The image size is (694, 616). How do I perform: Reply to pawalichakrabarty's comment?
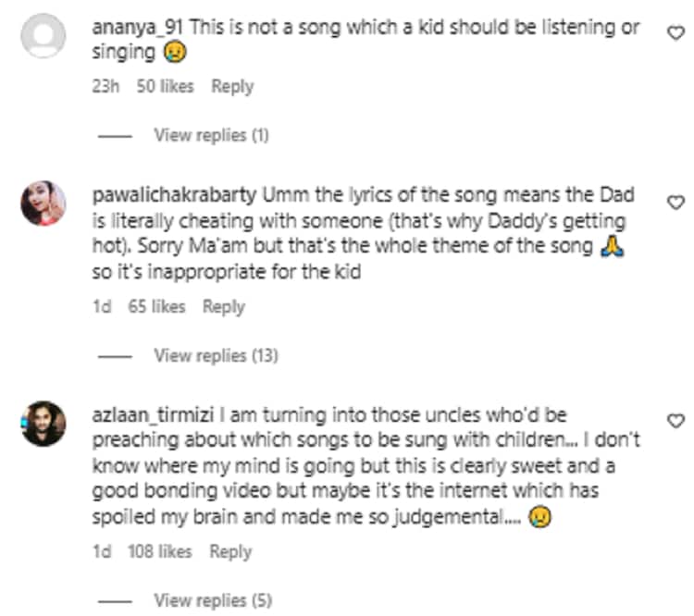pyautogui.click(x=224, y=306)
